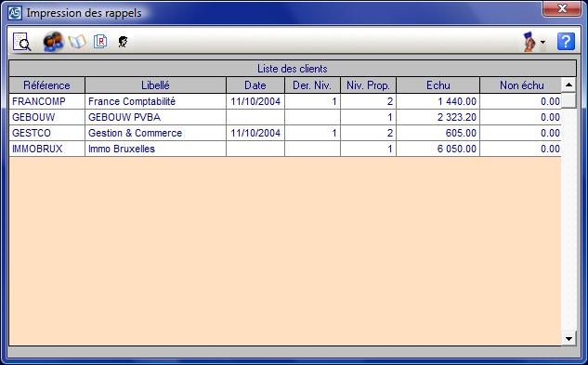The image size is (588, 365).
Task: Click the hand holding card icon
Action: (529, 42)
